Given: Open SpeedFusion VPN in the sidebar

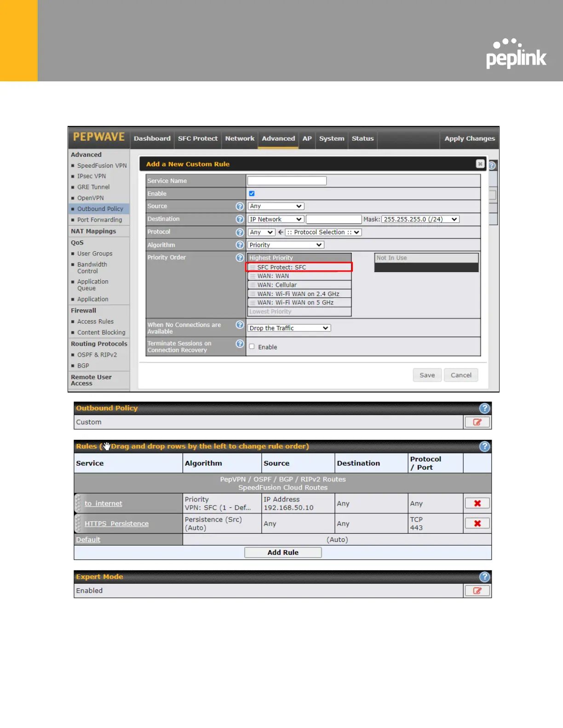Looking at the screenshot, I should [102, 165].
